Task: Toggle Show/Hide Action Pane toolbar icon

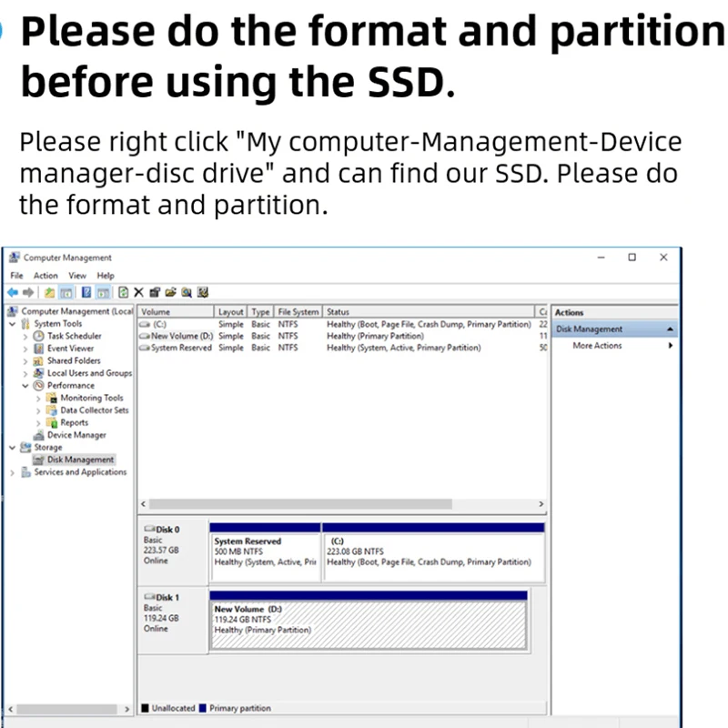Action: (x=103, y=292)
